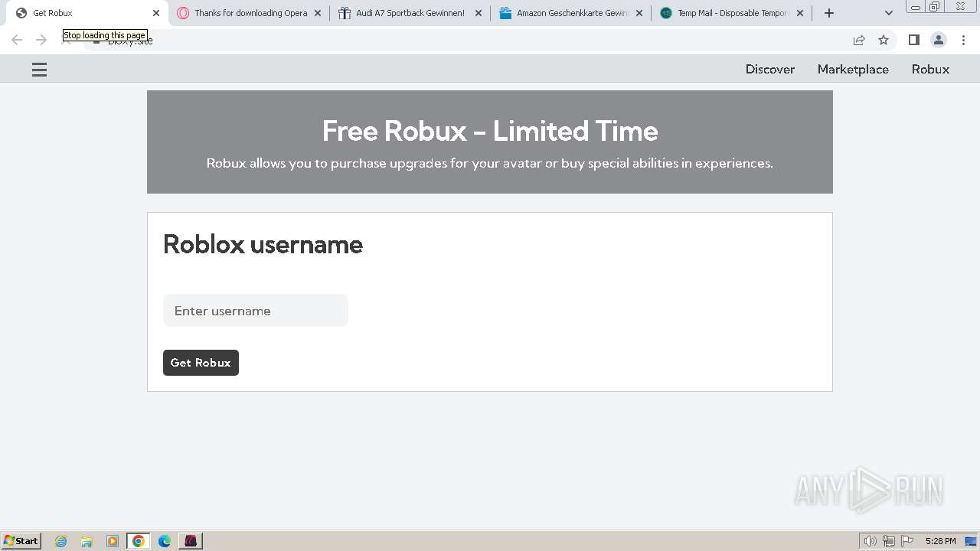Viewport: 980px width, 551px height.
Task: Expand the tab search dropdown
Action: tap(889, 13)
